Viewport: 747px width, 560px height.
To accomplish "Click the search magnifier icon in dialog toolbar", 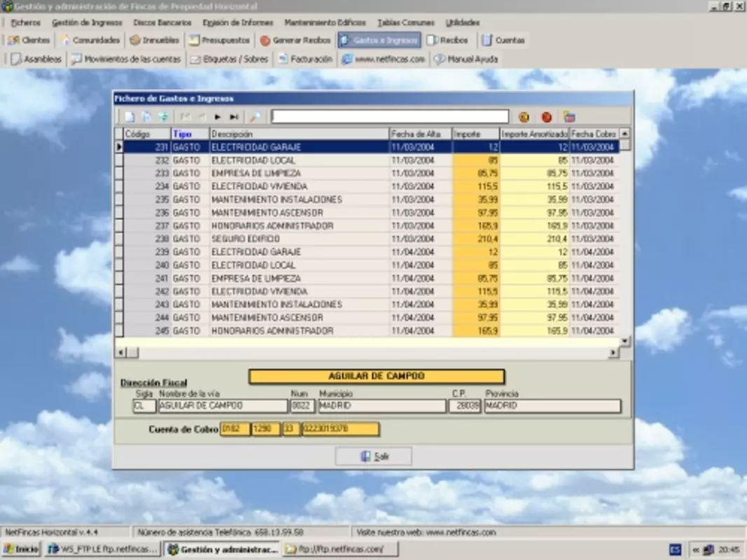I will [x=256, y=117].
